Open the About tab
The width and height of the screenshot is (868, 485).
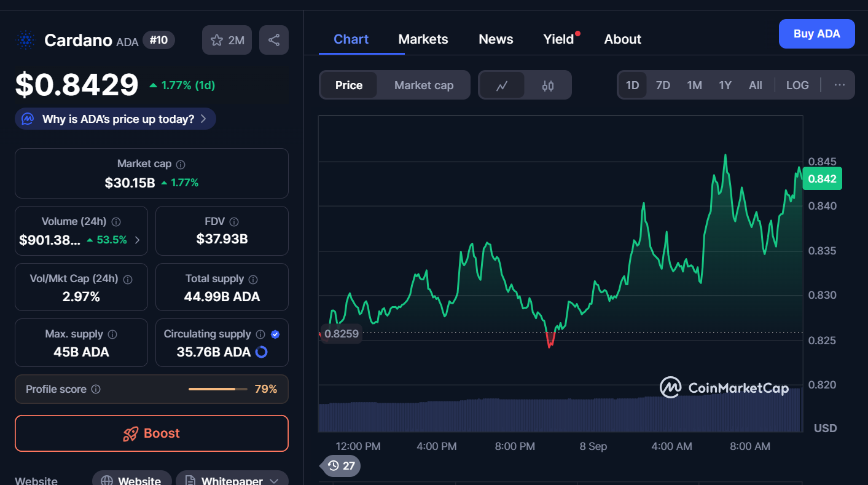[x=623, y=39]
